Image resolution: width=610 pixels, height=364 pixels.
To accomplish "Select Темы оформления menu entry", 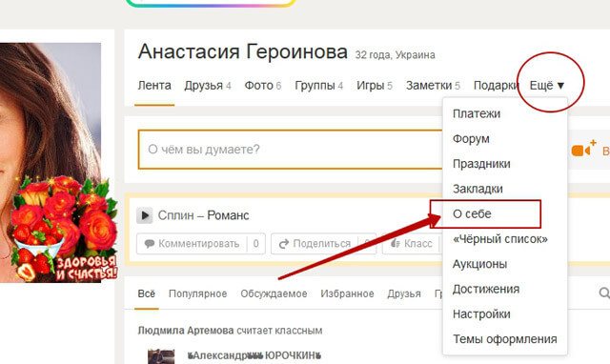I will [505, 339].
